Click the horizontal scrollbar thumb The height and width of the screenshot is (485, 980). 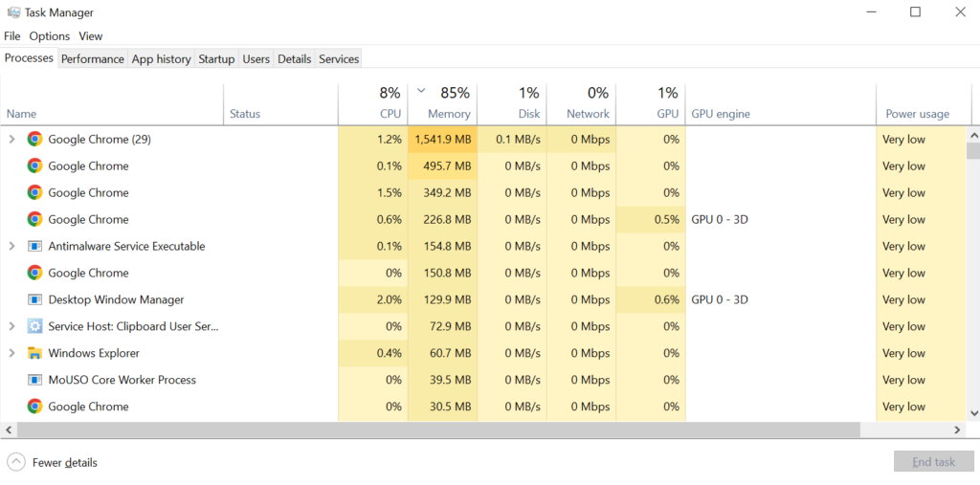click(x=438, y=430)
